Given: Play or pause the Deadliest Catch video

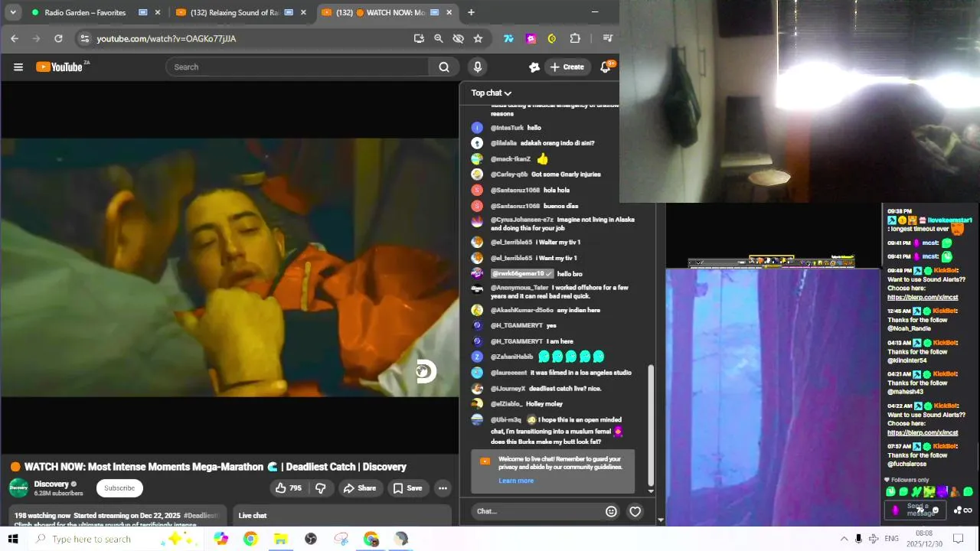Looking at the screenshot, I should point(230,268).
